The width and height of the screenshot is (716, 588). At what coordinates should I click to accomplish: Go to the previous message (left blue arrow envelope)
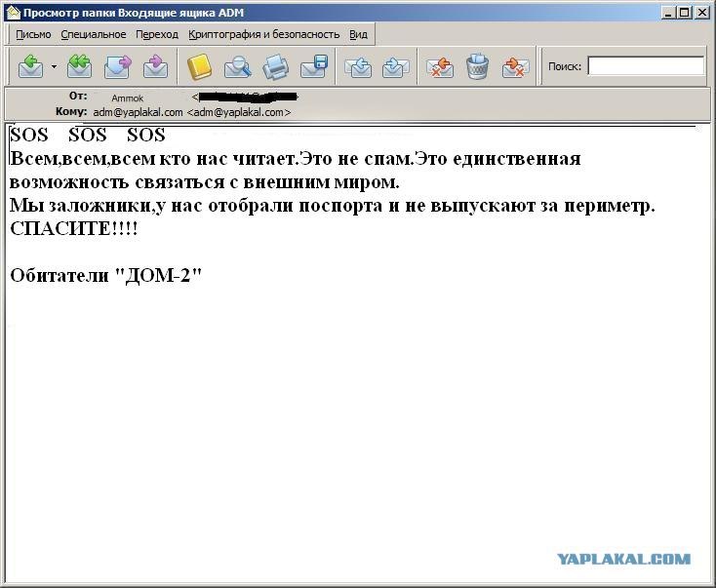(x=358, y=67)
